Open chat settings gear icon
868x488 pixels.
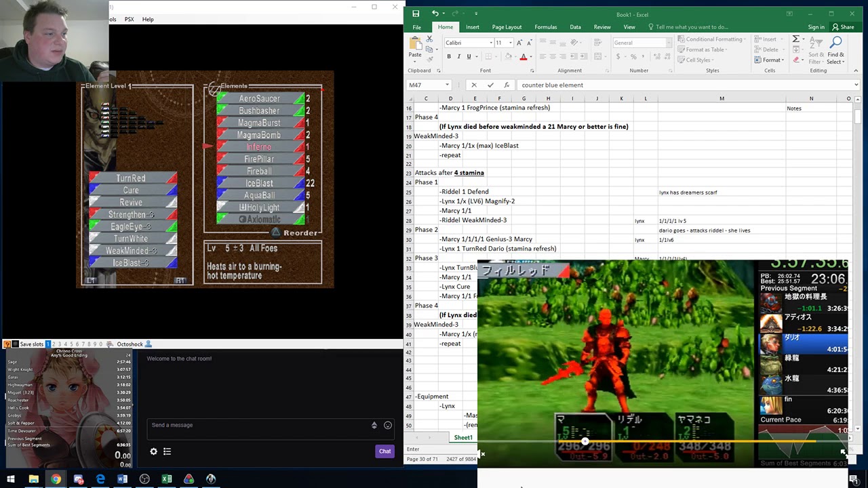tap(153, 451)
